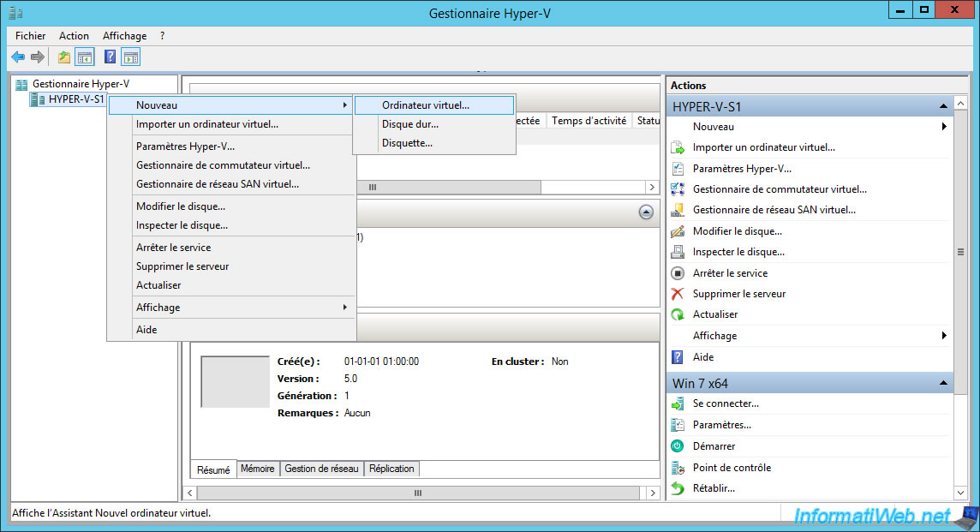The image size is (980, 532).
Task: Click the VM list horizontal scrollbar right arrow
Action: click(x=652, y=187)
